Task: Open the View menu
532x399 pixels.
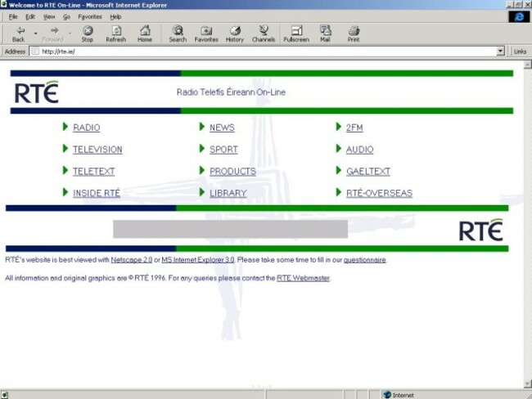Action: point(49,17)
